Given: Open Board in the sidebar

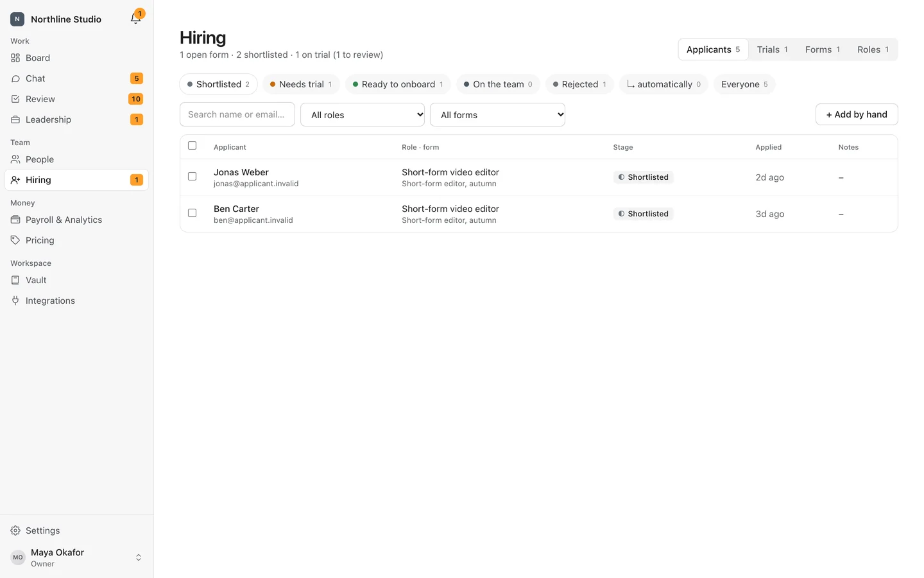Looking at the screenshot, I should 76,58.
